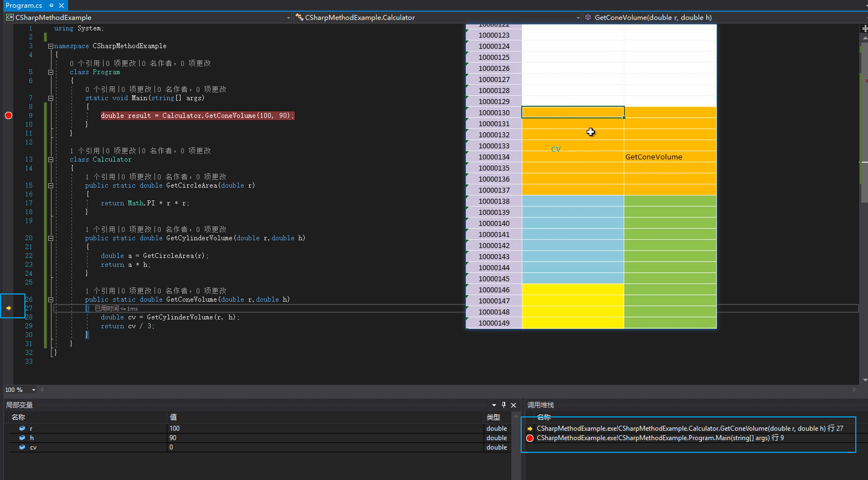Screen dimensions: 868x480
Task: Open the 100 % zoom level dropdown
Action: (x=34, y=390)
